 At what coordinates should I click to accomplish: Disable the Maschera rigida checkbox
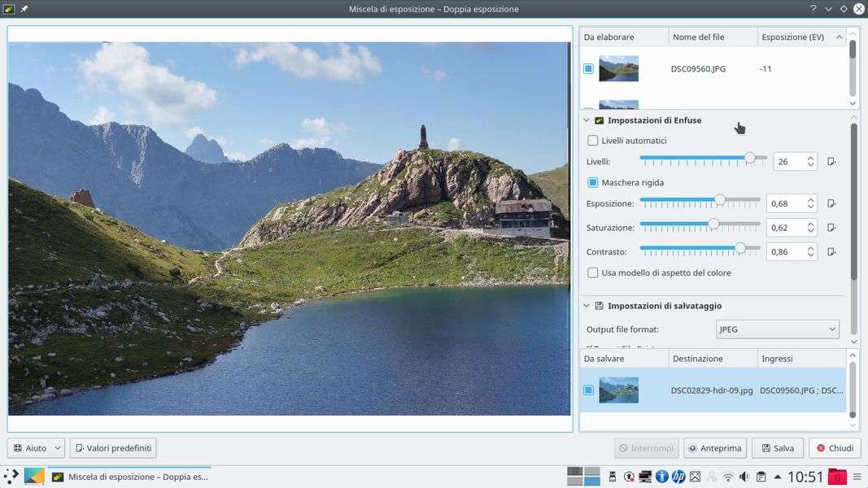(x=593, y=183)
